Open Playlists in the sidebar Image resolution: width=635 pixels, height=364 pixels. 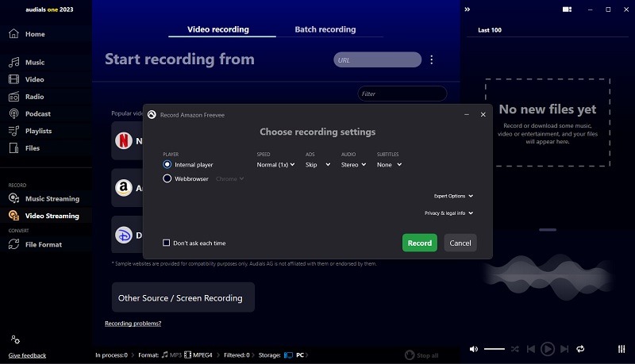pyautogui.click(x=30, y=131)
